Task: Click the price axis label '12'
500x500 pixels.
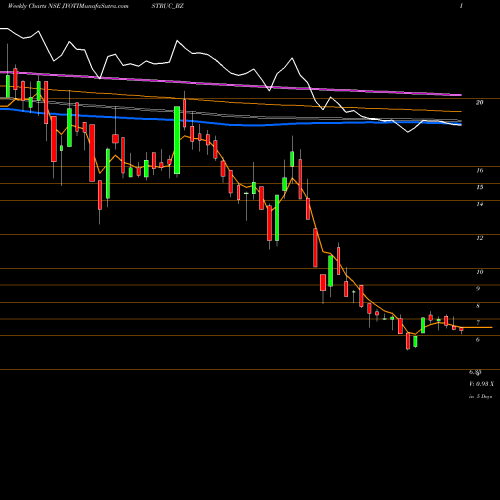Action: click(x=479, y=238)
